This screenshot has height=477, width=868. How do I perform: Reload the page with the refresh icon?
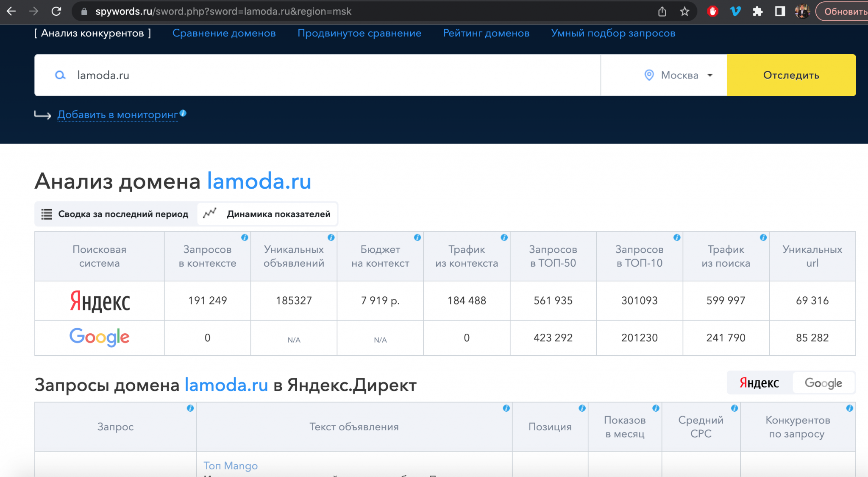[56, 11]
